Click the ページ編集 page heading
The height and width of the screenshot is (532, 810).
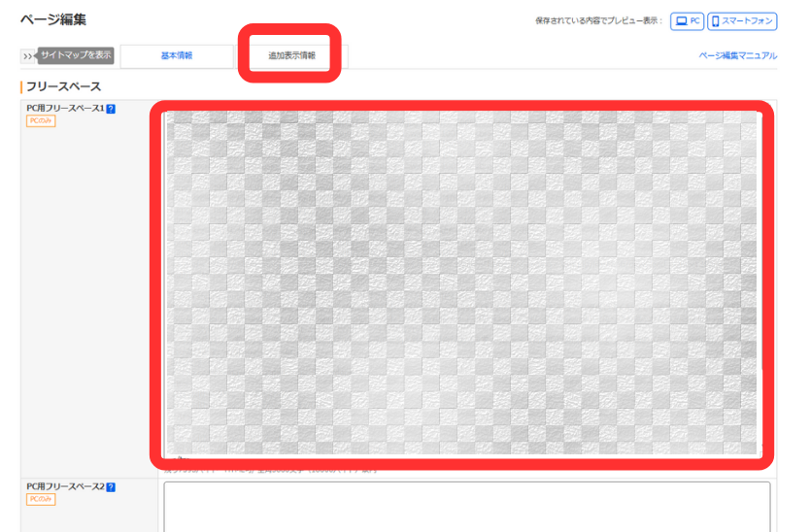[x=52, y=19]
